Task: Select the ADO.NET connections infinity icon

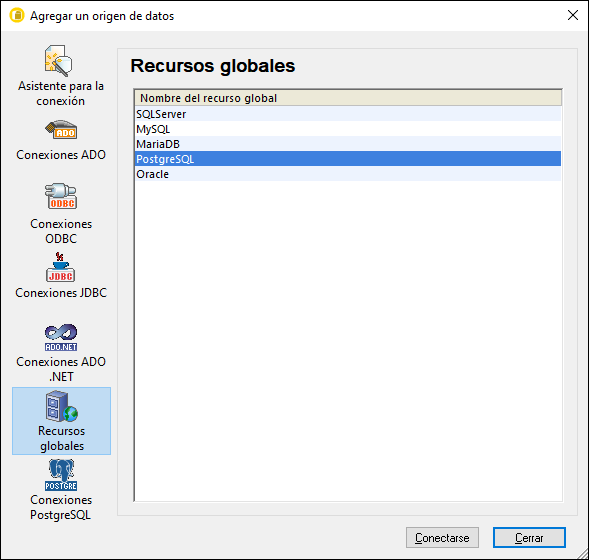Action: 61,337
